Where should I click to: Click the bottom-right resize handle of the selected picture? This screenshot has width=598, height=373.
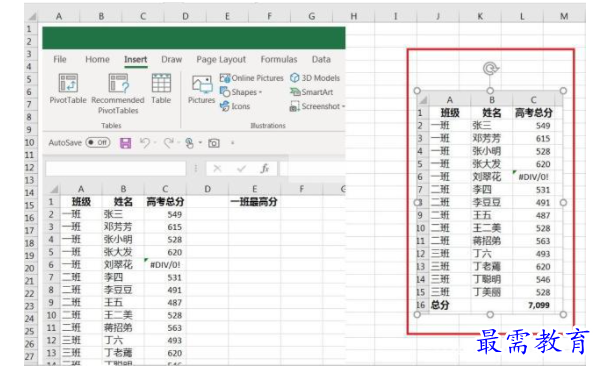click(x=563, y=315)
